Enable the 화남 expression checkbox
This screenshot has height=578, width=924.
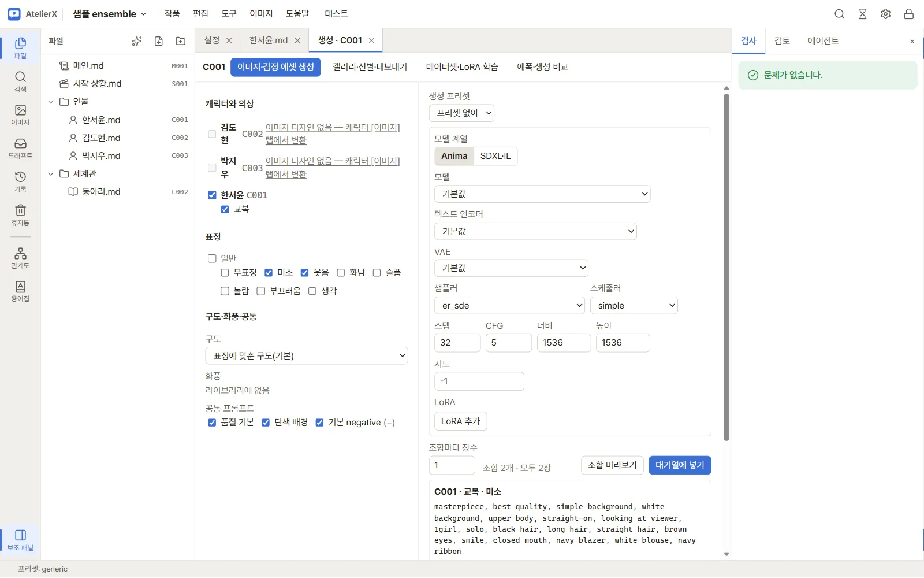(341, 273)
